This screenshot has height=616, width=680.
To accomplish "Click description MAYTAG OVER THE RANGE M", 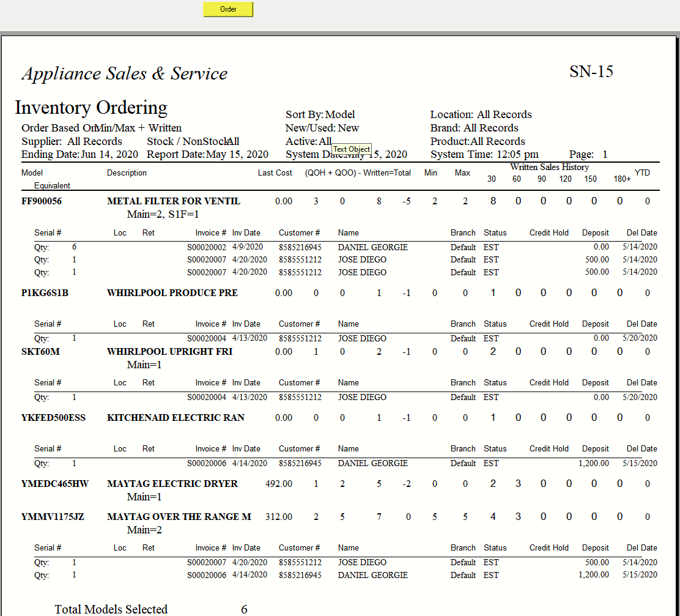I will [179, 517].
